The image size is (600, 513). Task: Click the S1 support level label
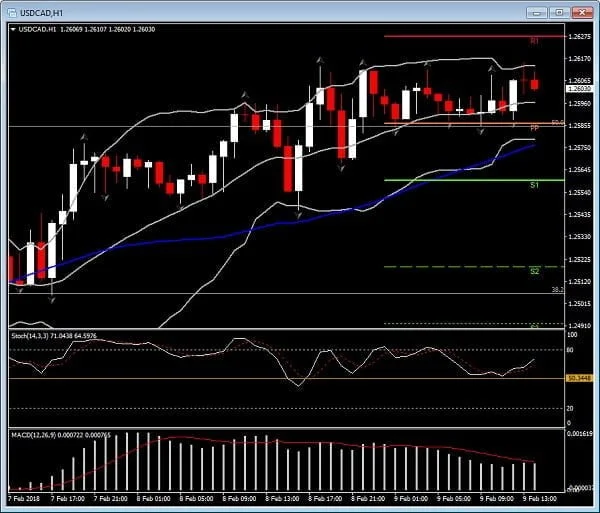click(535, 185)
